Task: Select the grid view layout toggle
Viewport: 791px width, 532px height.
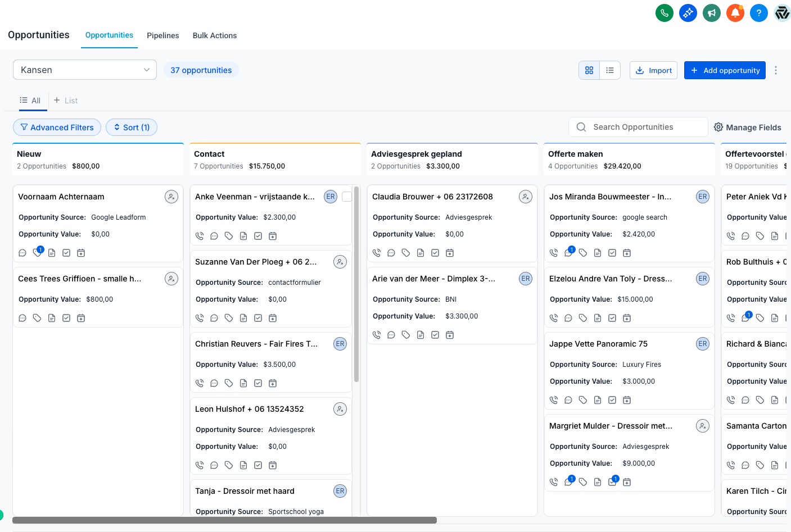Action: pos(589,70)
